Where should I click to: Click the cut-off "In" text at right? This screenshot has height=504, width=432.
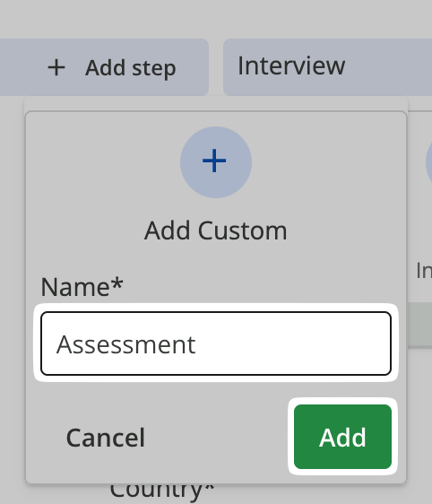click(424, 271)
